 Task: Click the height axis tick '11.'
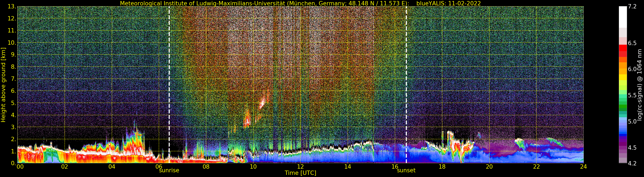click(12, 31)
